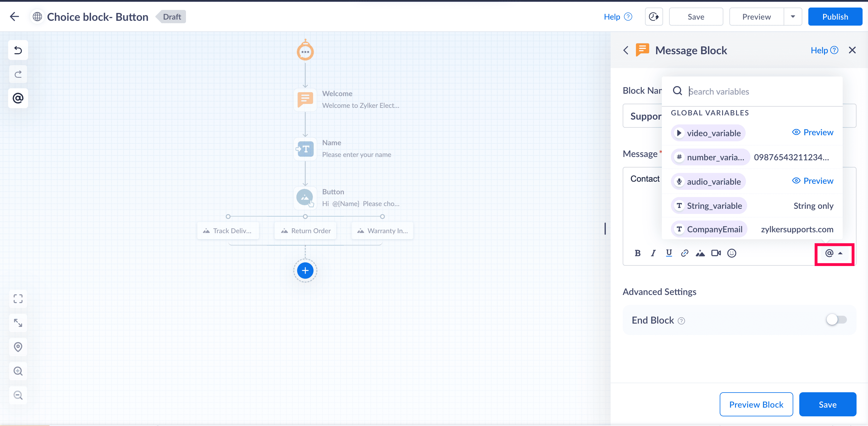Click the insert link icon in editor

coord(684,253)
